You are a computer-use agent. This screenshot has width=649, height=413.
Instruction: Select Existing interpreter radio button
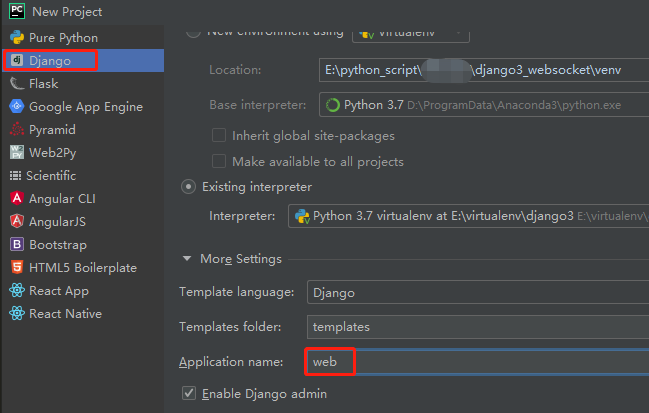pyautogui.click(x=188, y=187)
